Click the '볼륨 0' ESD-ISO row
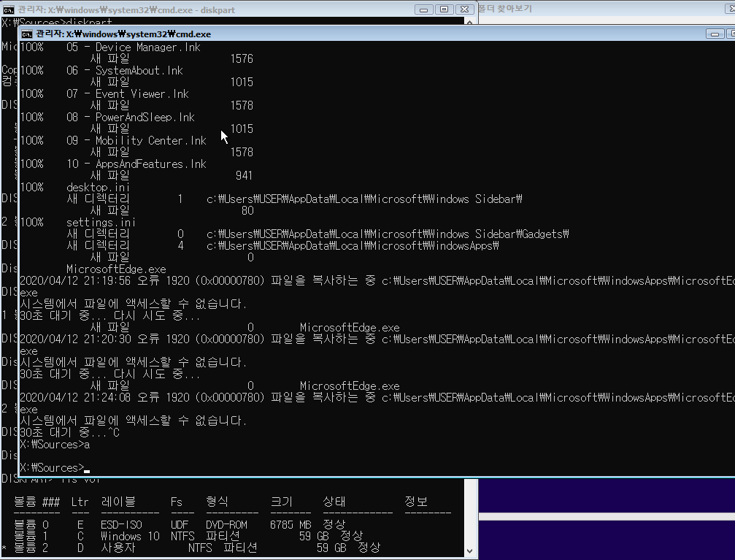Image resolution: width=735 pixels, height=560 pixels. click(x=180, y=524)
